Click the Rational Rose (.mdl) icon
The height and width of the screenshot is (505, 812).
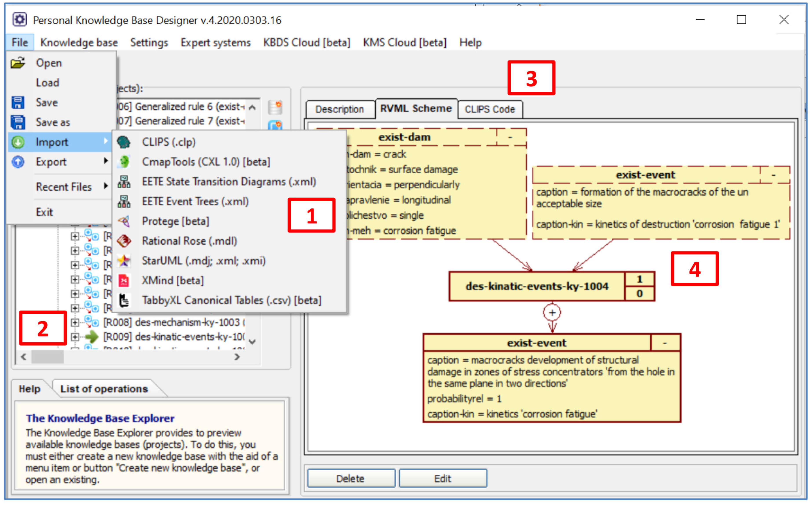click(124, 241)
